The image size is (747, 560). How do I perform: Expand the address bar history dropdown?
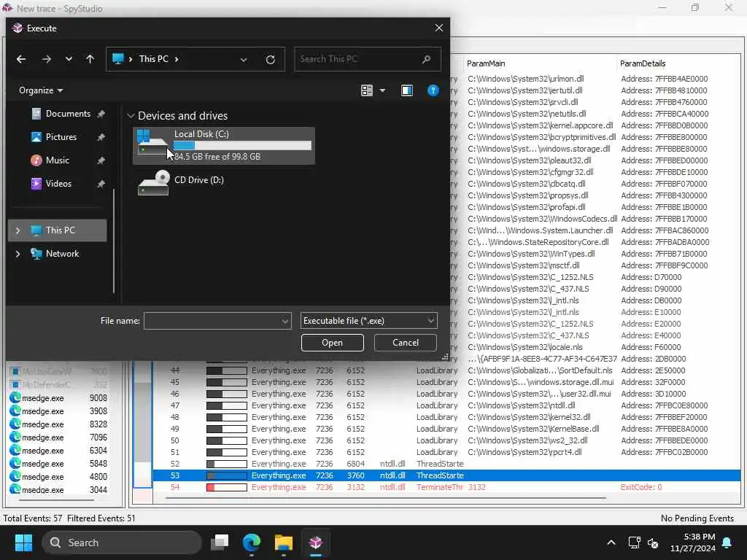[x=244, y=60]
